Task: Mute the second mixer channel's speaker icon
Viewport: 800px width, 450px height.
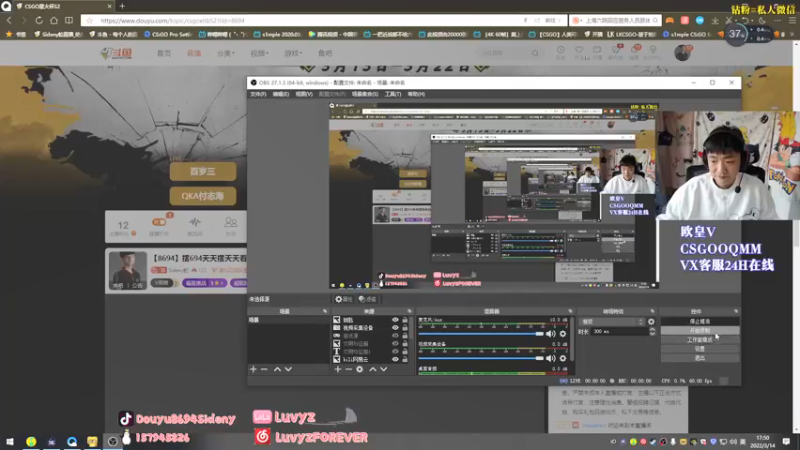Action: point(551,358)
